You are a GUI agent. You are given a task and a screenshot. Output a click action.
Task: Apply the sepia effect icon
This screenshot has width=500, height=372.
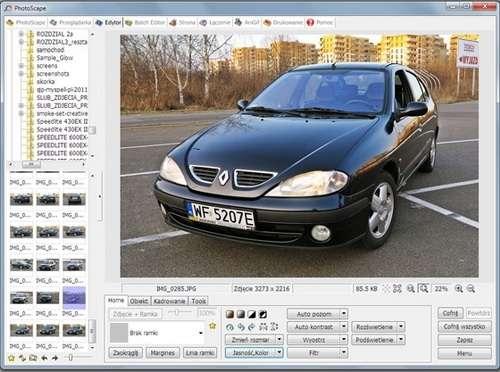230,314
